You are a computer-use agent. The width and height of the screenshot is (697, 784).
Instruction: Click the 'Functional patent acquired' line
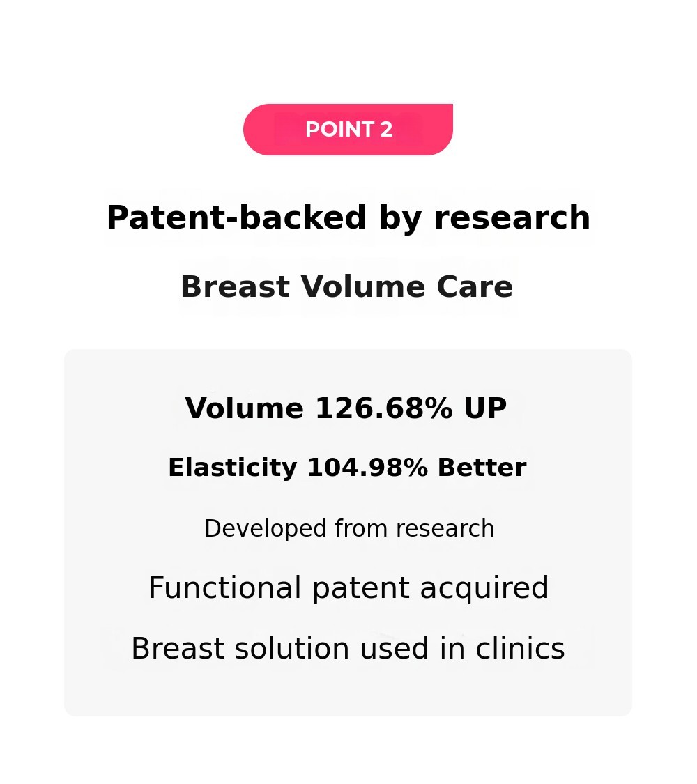(348, 588)
